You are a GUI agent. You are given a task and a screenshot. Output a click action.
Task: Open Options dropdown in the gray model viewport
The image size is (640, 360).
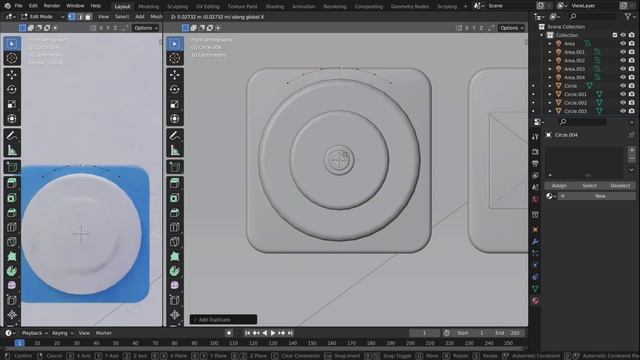512,28
